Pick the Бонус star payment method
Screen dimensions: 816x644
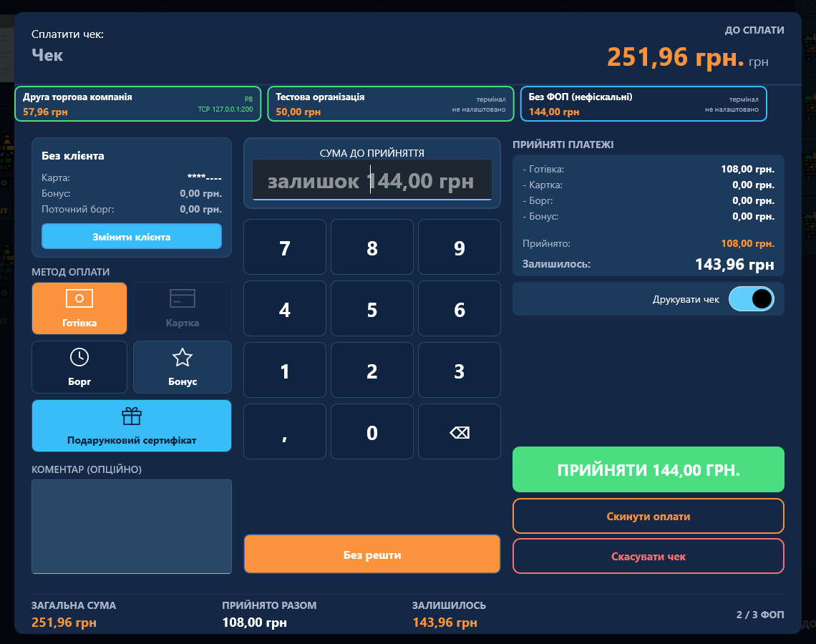(182, 367)
